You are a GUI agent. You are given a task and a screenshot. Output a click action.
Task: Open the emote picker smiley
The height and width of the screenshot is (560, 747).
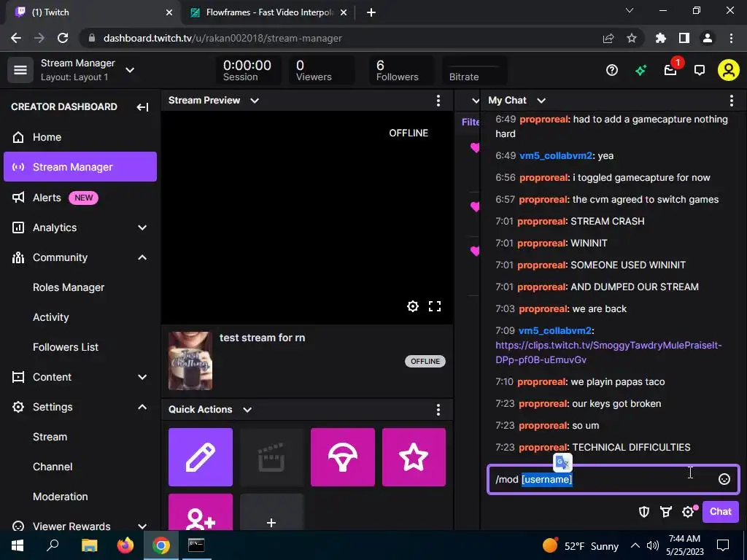(724, 479)
